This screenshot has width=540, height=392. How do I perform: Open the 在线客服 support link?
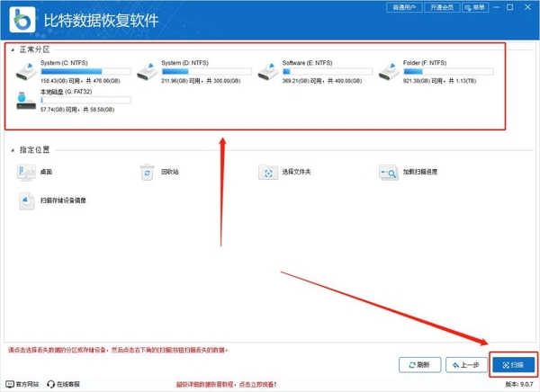click(68, 384)
